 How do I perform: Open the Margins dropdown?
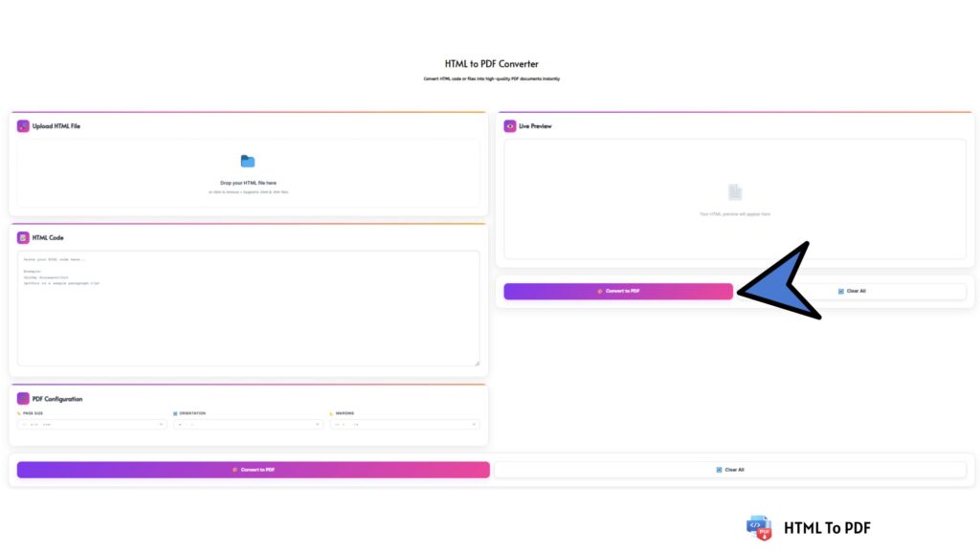pos(405,424)
